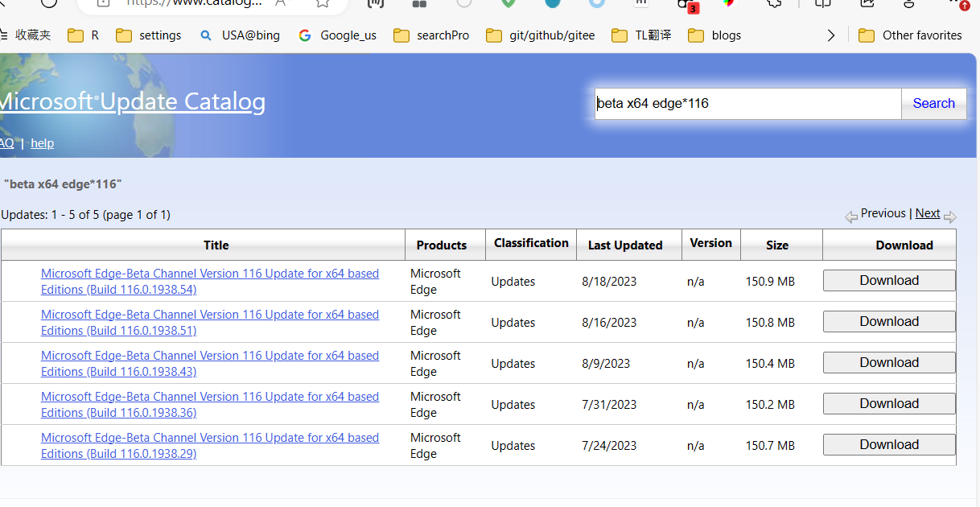Download the 8/9/2023 Edge Beta update
The width and height of the screenshot is (980, 507).
(888, 362)
